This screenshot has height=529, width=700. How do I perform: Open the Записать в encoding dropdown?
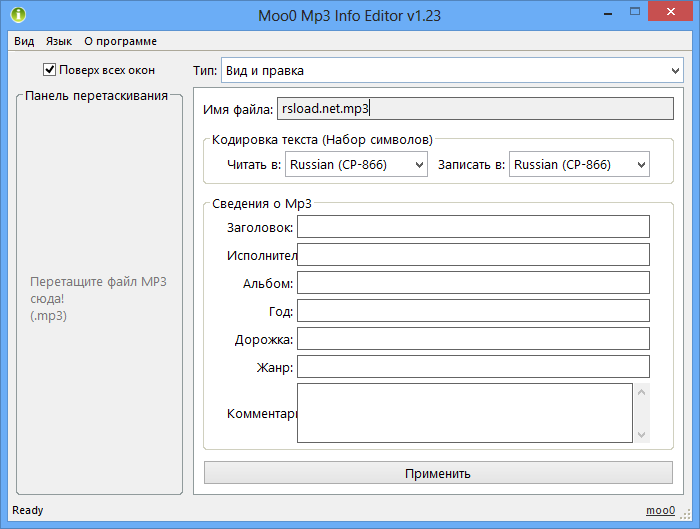[579, 164]
